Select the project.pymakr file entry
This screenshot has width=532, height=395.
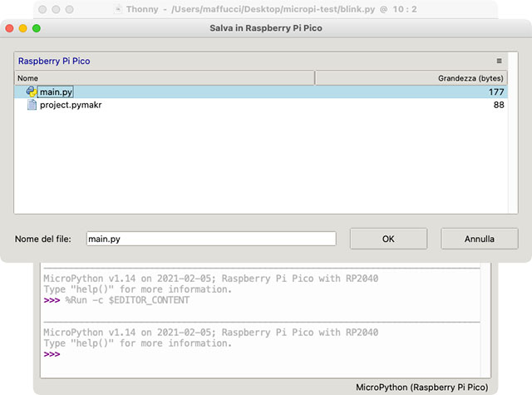coord(71,106)
